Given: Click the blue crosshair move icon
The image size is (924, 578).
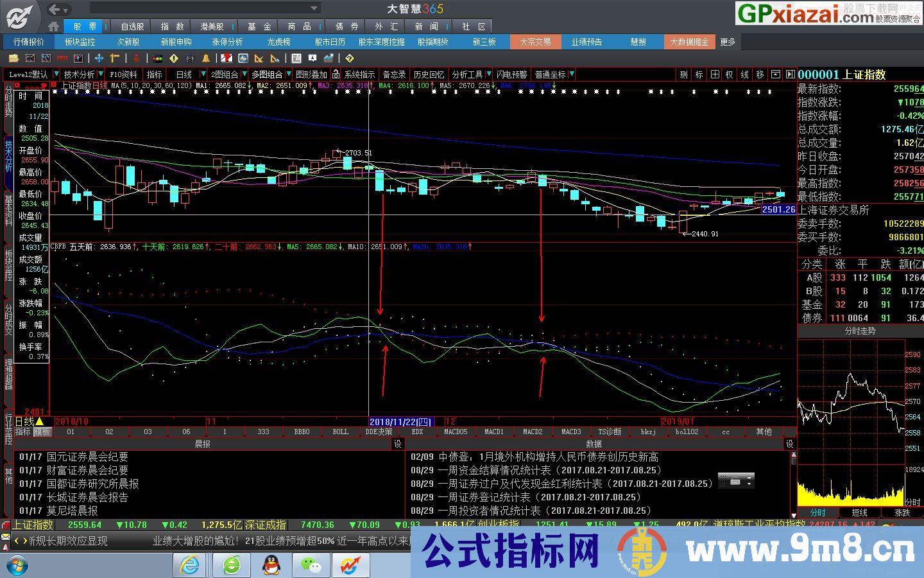Looking at the screenshot, I should pyautogui.click(x=99, y=58).
